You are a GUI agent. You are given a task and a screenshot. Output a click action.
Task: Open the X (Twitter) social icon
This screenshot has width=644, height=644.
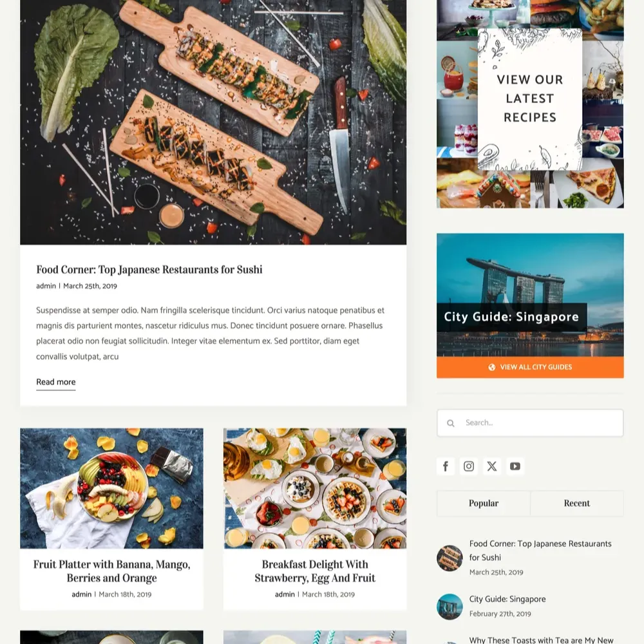(491, 466)
